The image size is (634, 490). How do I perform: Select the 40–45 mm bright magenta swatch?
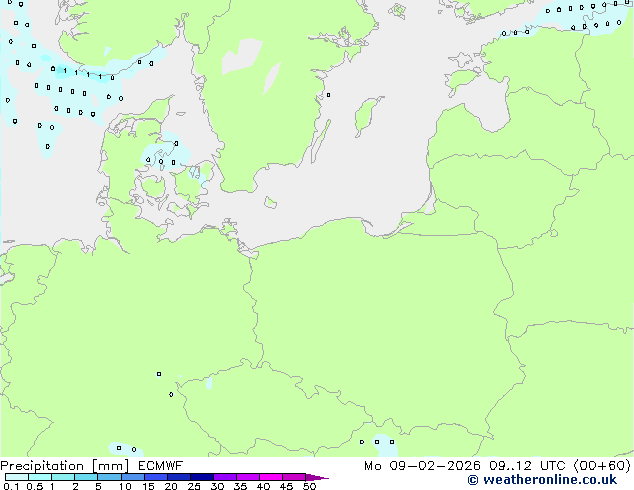pos(271,477)
